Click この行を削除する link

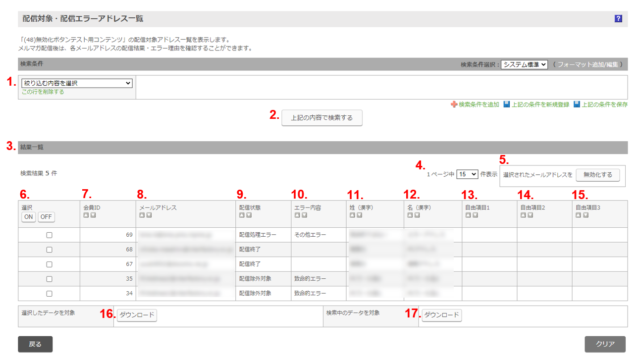(x=43, y=92)
